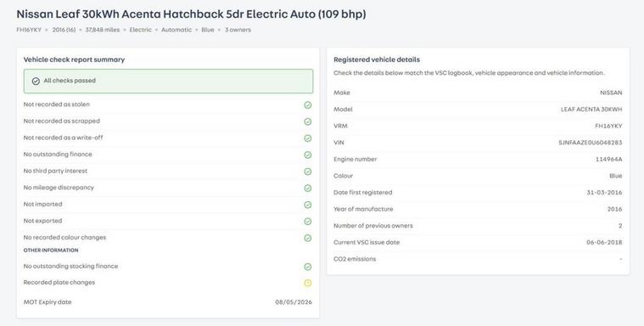
Task: Click the 'Date first registered' label
Action: [362, 193]
